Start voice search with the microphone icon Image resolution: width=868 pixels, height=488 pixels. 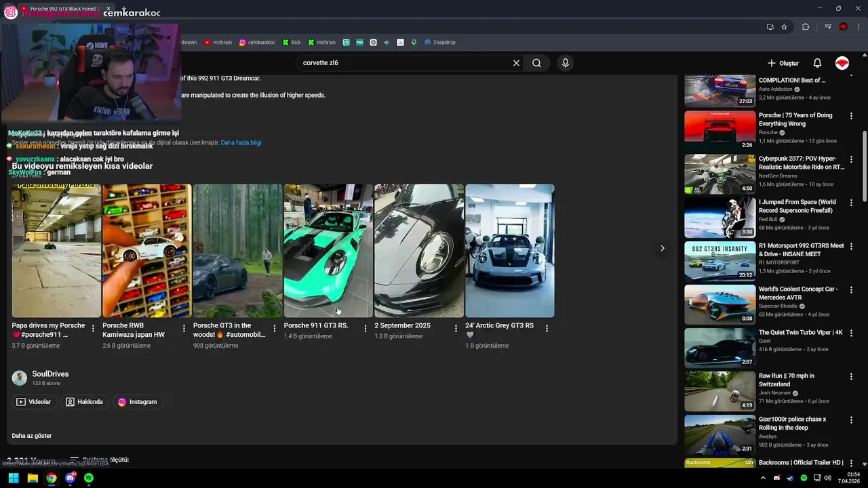pos(566,63)
